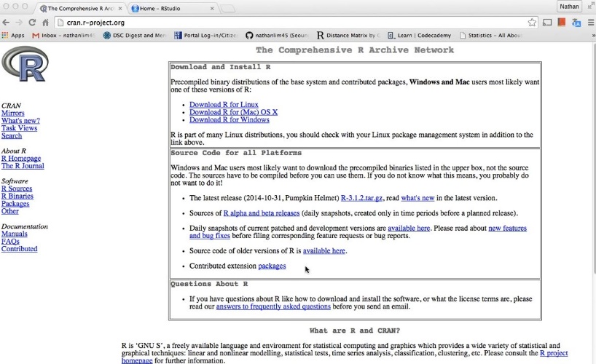Screen dimensions: 596x364
Task: Open the Distance Matrix bookmark
Action: pos(348,36)
